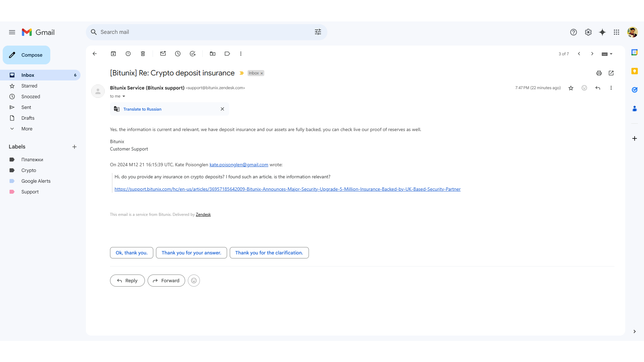Go to the older email arrow
Viewport: 644px width, 362px height.
pos(592,54)
